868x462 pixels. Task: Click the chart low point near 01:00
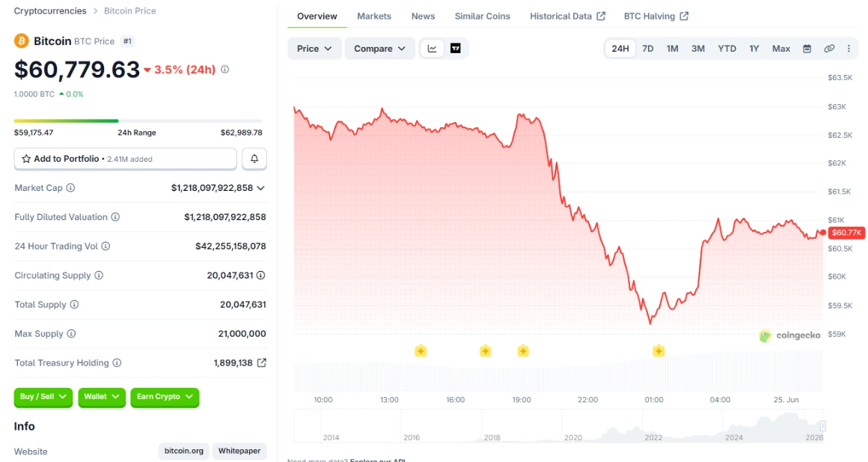[x=650, y=323]
